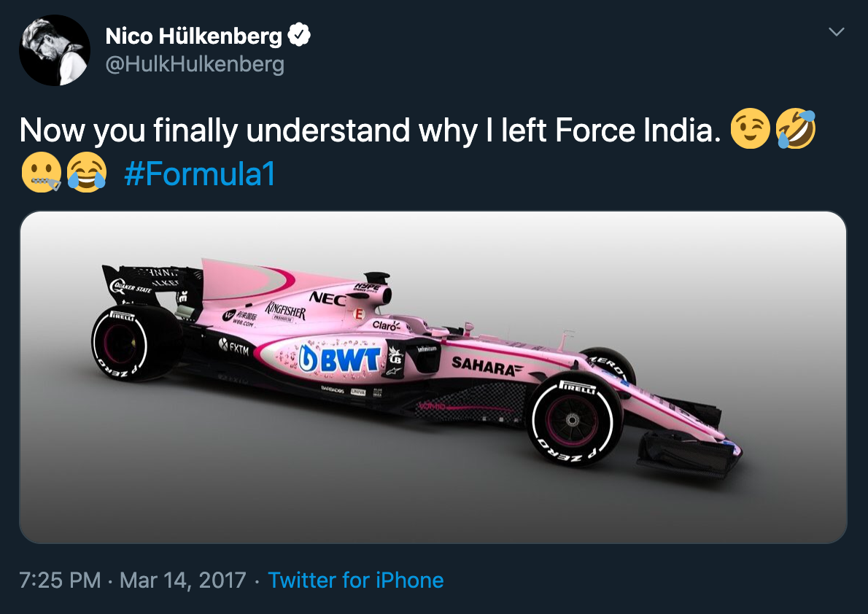Open the @HulkHulkenberg handle link
The height and width of the screenshot is (614, 868).
(x=195, y=64)
